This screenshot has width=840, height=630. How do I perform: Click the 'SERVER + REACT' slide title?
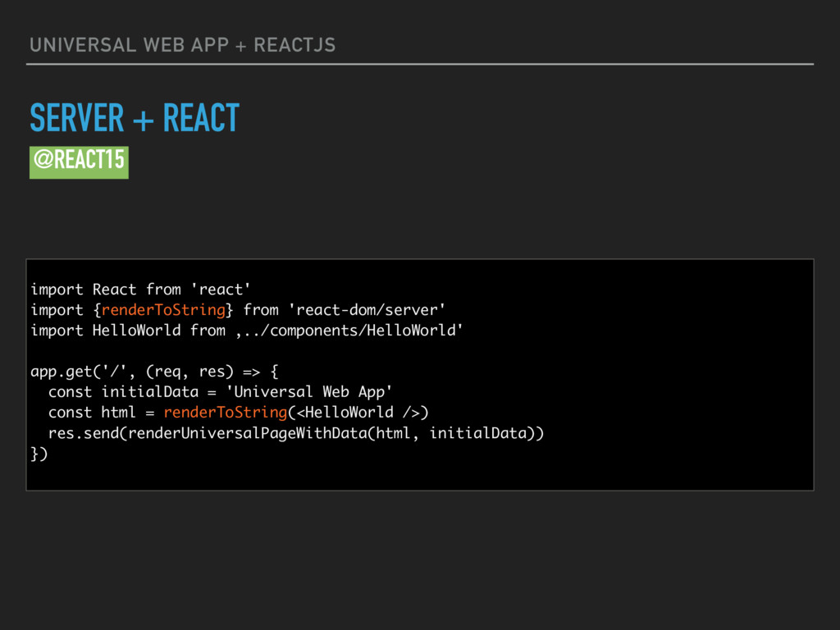click(x=135, y=118)
